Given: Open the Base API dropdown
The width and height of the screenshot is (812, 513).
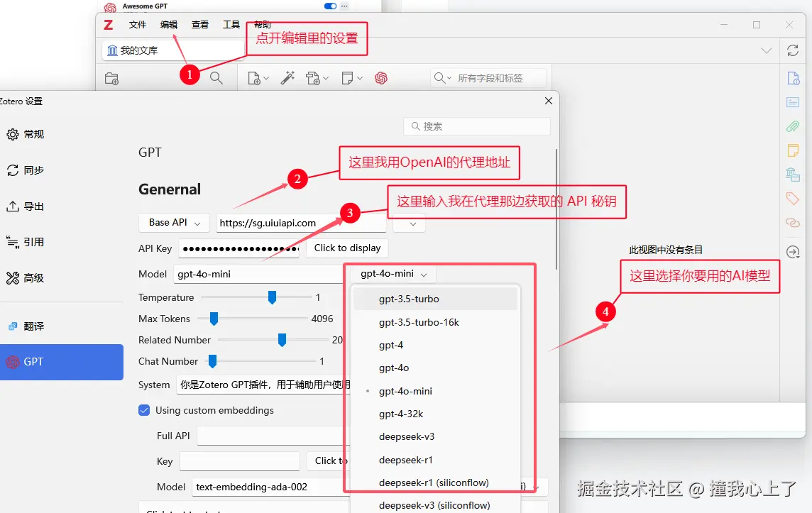Looking at the screenshot, I should click(173, 222).
